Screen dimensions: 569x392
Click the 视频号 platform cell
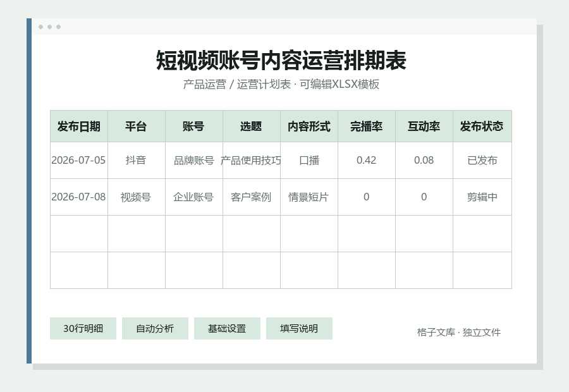pyautogui.click(x=137, y=197)
